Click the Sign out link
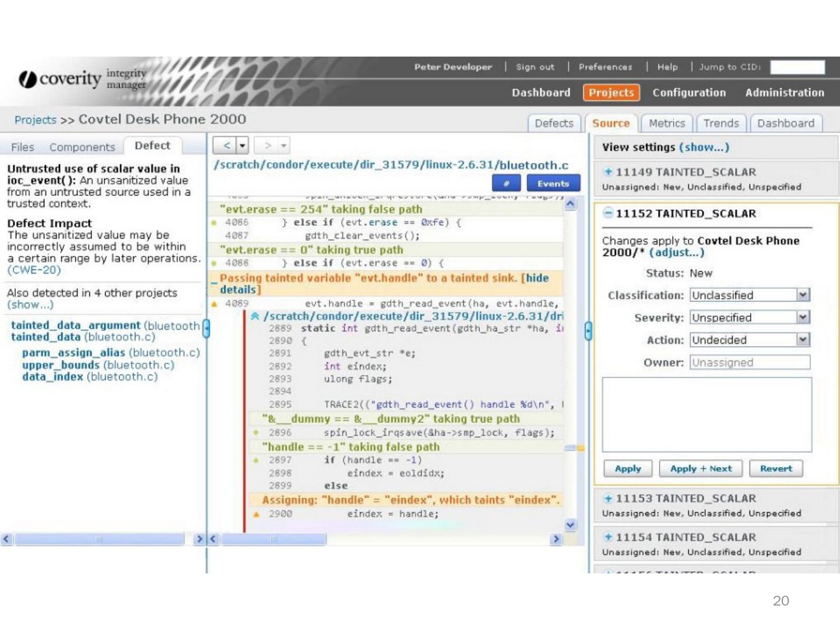 pos(535,67)
